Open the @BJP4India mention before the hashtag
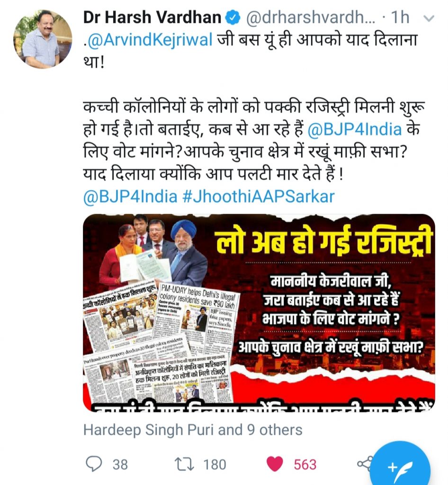 130,197
